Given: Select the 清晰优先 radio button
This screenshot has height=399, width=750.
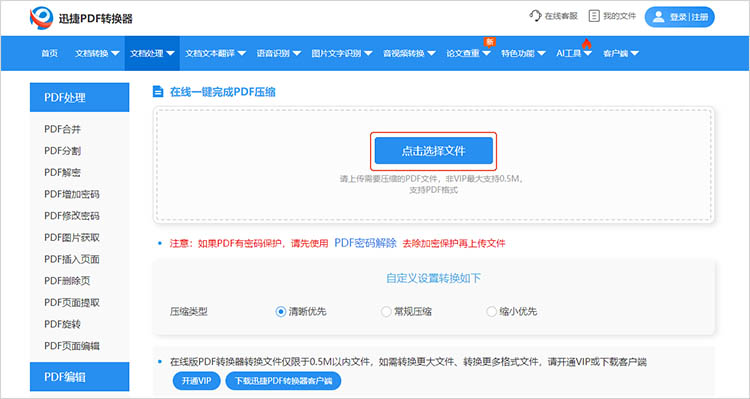Looking at the screenshot, I should [281, 311].
